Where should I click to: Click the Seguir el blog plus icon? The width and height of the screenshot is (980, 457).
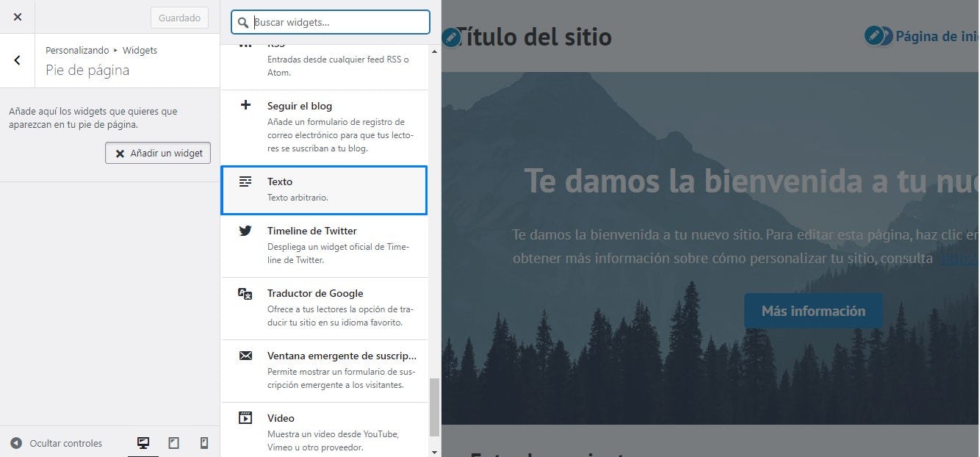pyautogui.click(x=245, y=106)
